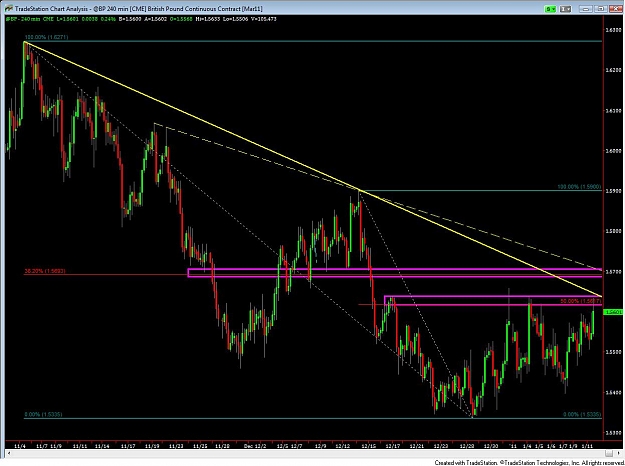
Task: Open the gray interval-link I dropdown
Action: point(565,9)
